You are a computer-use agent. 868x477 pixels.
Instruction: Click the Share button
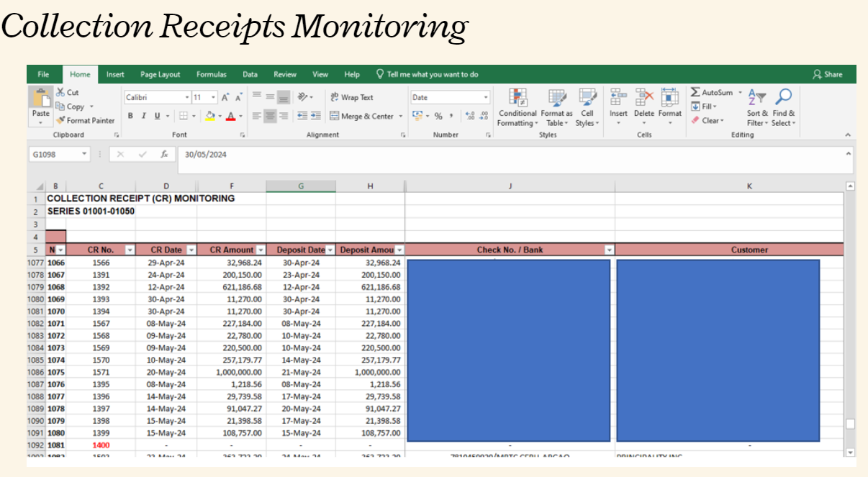[x=827, y=74]
